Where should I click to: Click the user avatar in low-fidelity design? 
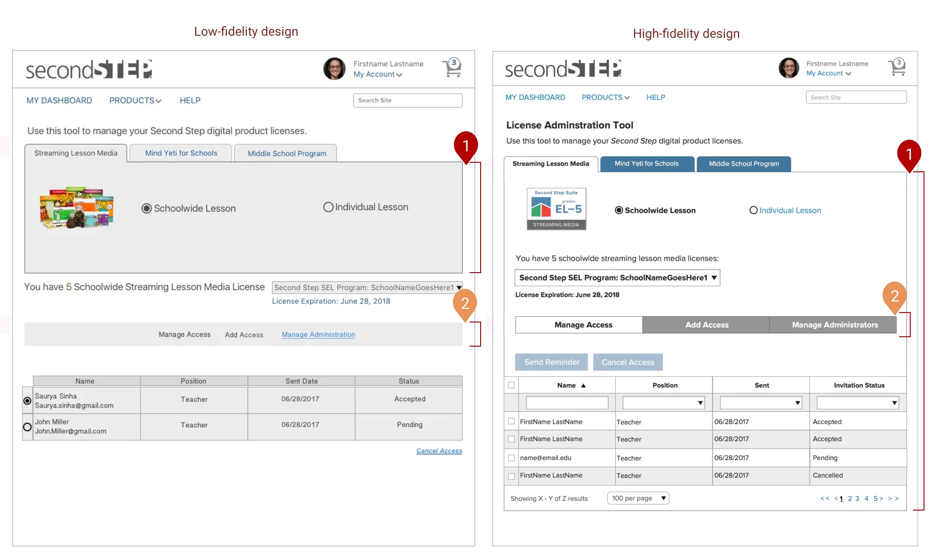coord(335,69)
